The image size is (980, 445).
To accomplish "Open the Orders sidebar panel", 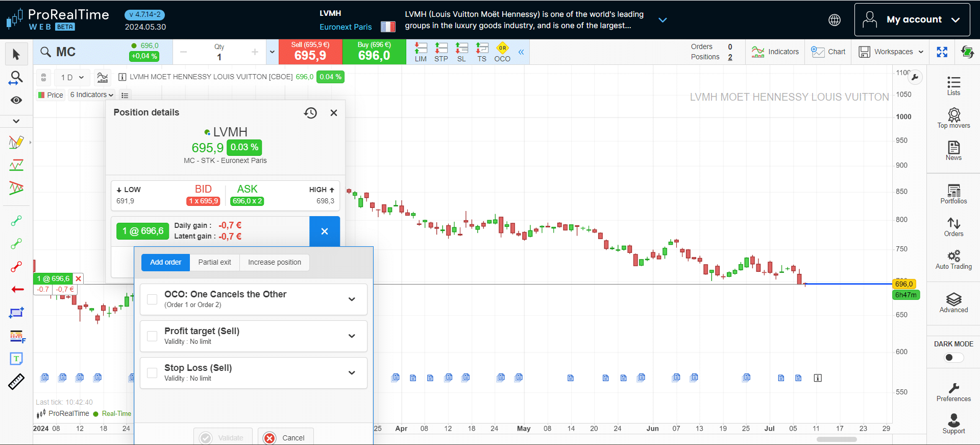I will (953, 227).
